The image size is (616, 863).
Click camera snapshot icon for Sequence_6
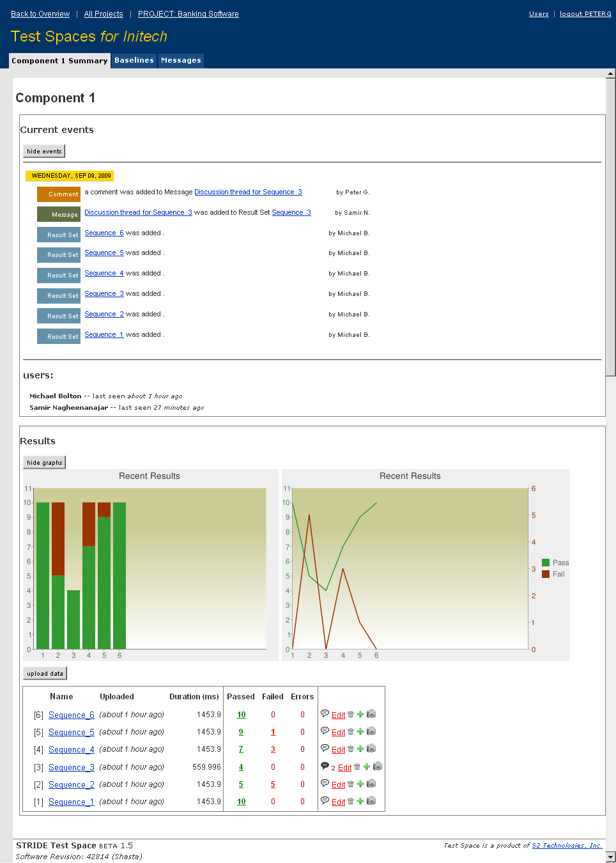(x=371, y=713)
